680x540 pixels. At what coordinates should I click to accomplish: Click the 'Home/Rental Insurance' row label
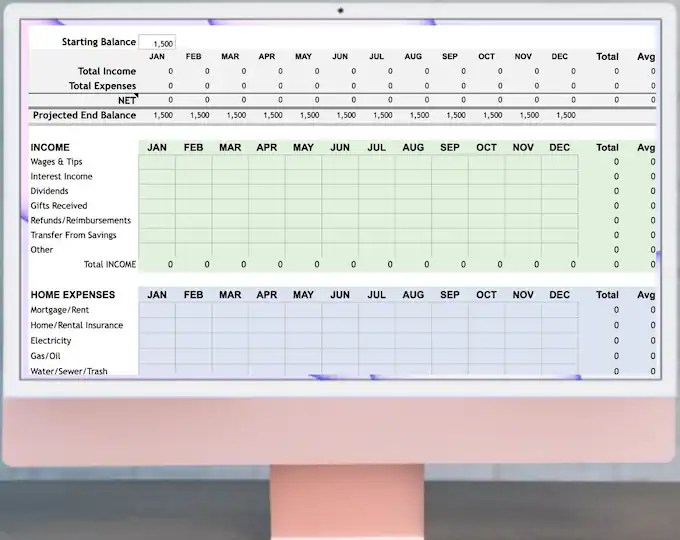point(77,325)
